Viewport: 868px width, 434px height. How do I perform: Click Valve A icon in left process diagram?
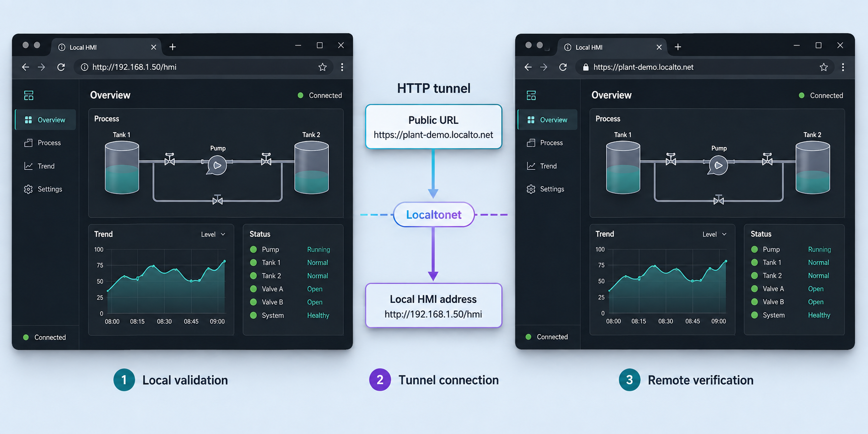pos(170,160)
